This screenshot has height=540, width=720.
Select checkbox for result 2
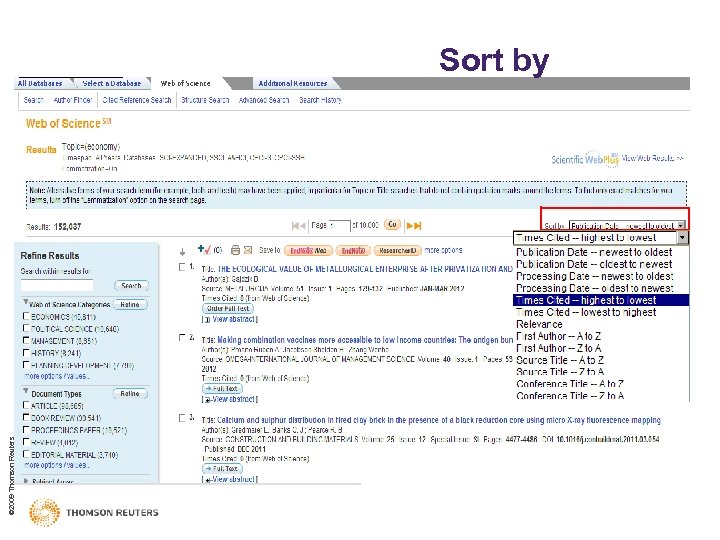point(182,338)
